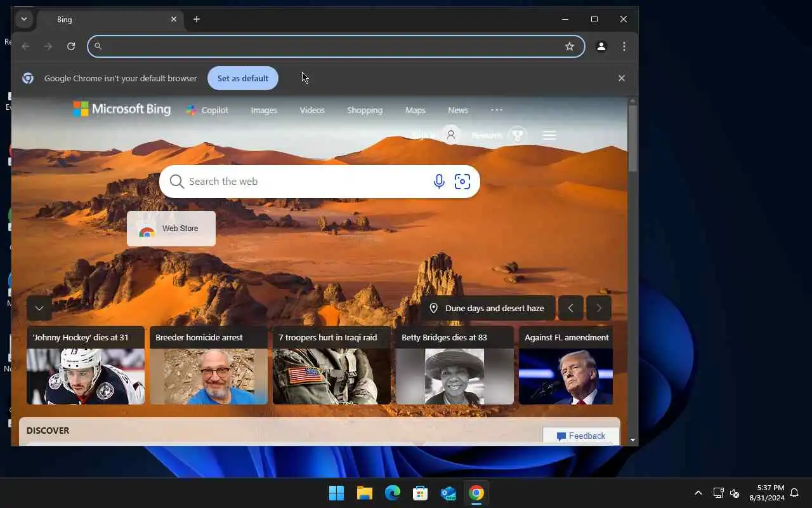Image resolution: width=812 pixels, height=508 pixels.
Task: Open Outlook from taskbar
Action: [x=448, y=493]
